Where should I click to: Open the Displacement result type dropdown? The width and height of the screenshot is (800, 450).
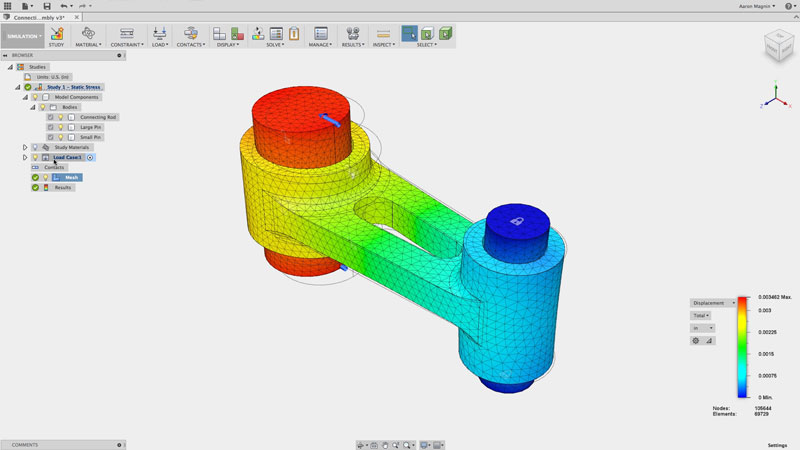tap(713, 303)
